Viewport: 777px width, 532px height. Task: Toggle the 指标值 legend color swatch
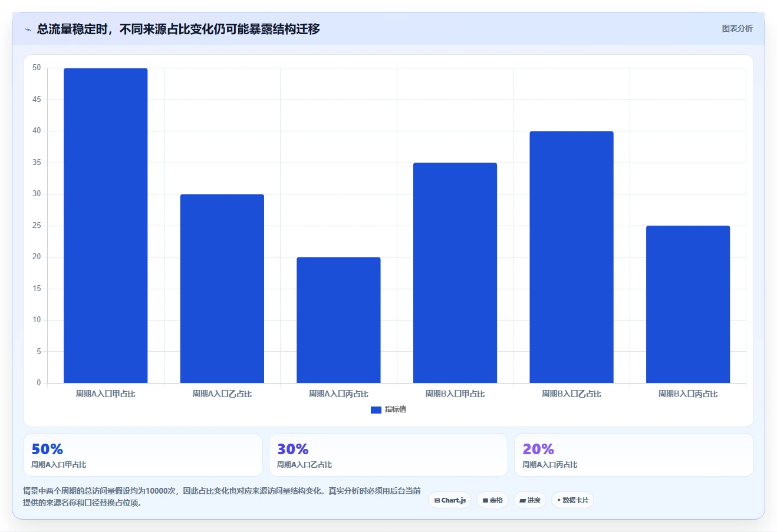[x=376, y=410]
